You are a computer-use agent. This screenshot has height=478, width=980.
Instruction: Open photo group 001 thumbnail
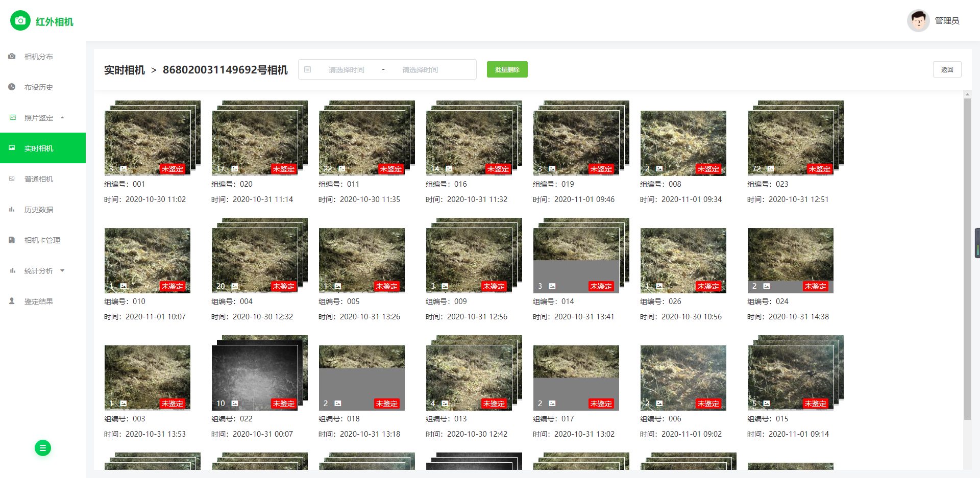pos(148,143)
